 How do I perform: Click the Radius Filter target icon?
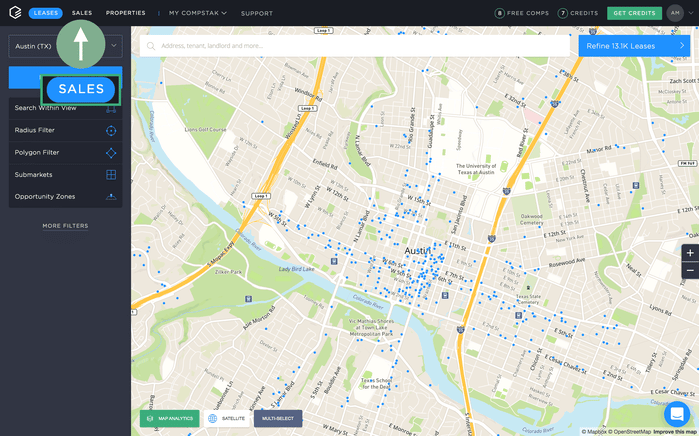[111, 131]
